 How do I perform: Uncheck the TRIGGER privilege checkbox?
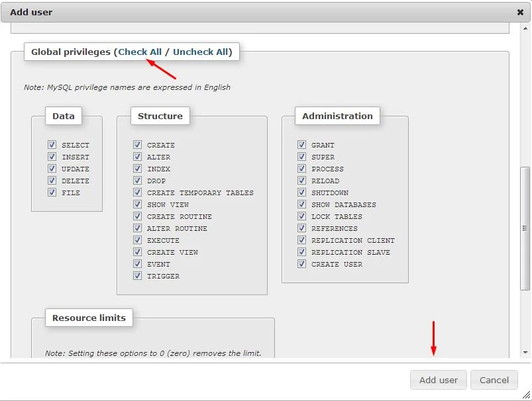click(x=137, y=276)
